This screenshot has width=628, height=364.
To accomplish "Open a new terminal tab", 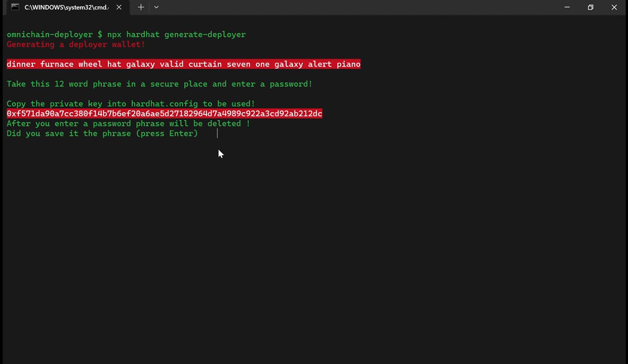I will pos(141,7).
